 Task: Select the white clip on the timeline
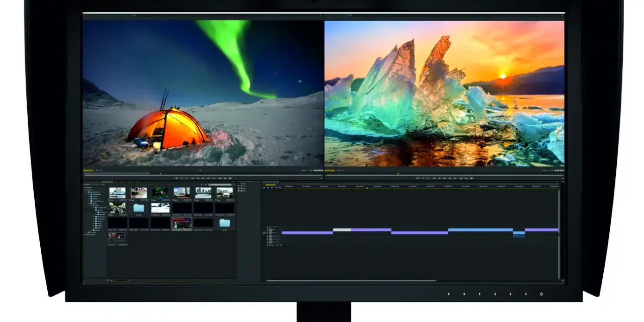point(342,230)
